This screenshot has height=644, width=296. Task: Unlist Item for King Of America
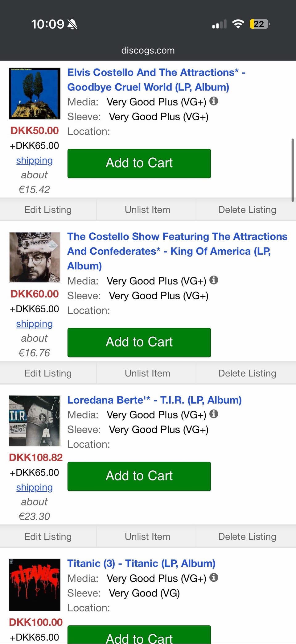point(147,373)
